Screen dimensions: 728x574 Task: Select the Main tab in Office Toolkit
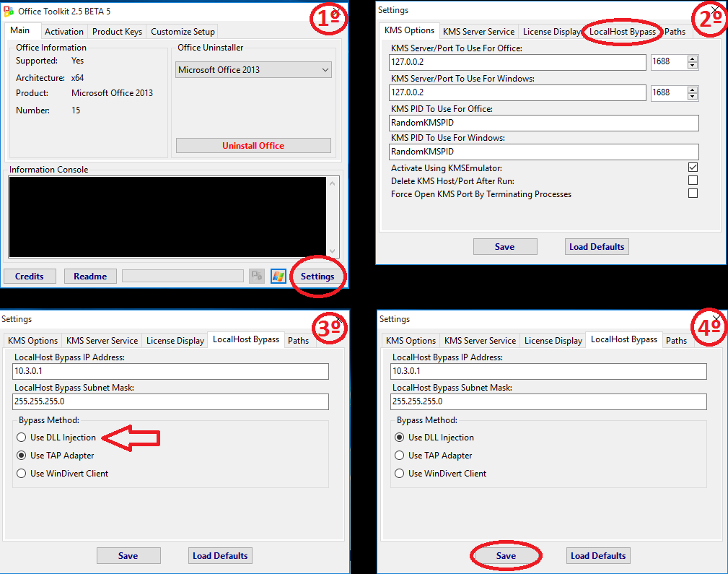(x=20, y=30)
